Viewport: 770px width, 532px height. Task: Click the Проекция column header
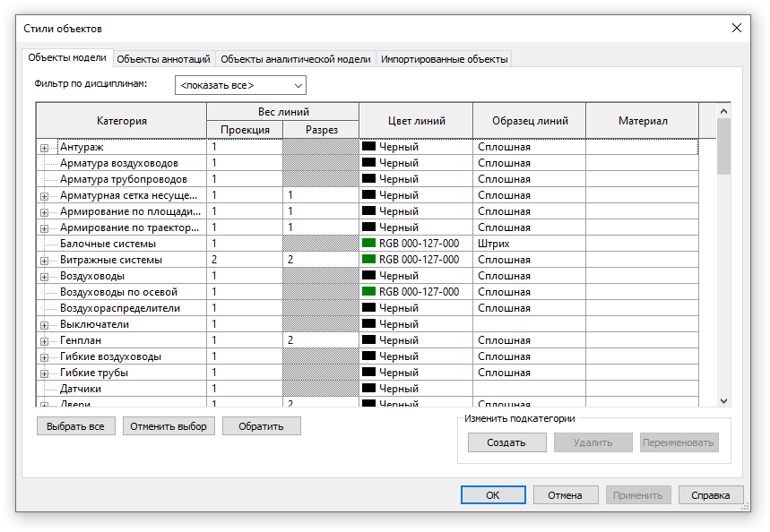point(245,130)
